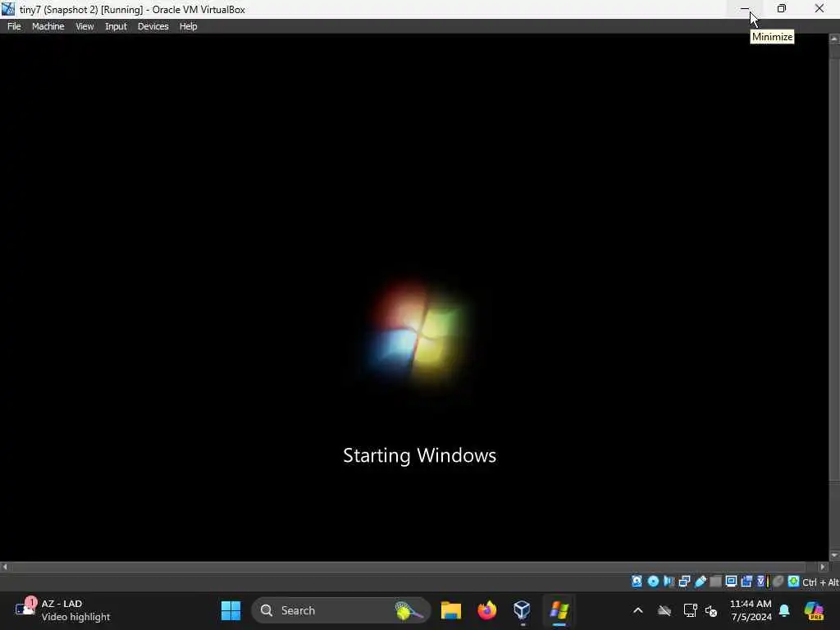This screenshot has width=840, height=630.
Task: Click the vertical scrollbar down arrow
Action: click(834, 555)
